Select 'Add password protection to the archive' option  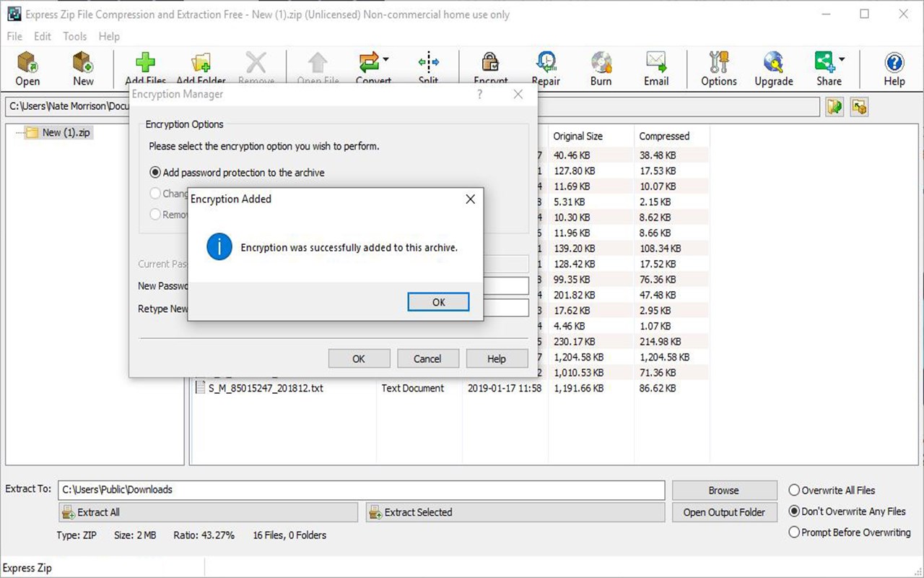[154, 173]
